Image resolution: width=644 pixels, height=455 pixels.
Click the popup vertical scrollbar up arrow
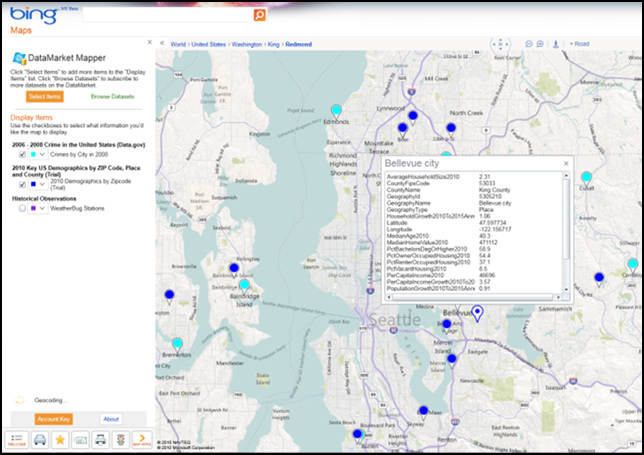(566, 175)
